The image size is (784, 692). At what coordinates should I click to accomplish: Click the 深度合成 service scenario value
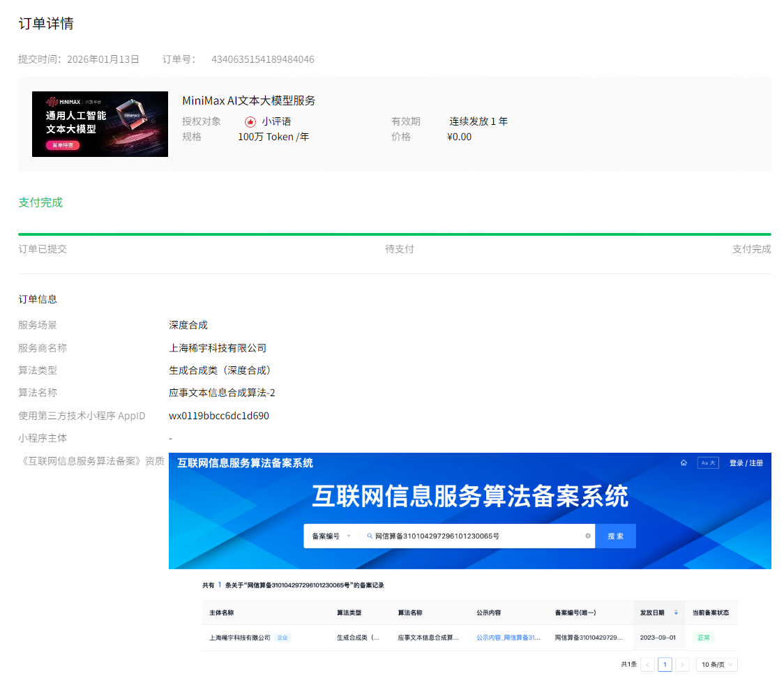(188, 325)
